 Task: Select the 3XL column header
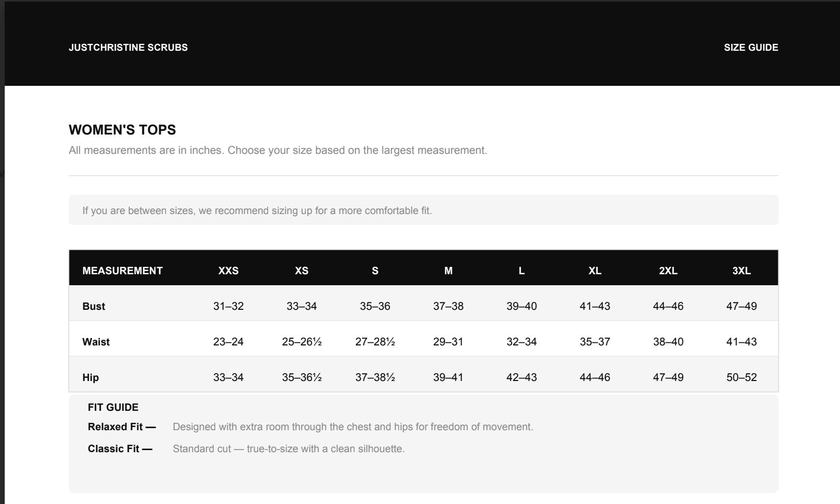742,271
